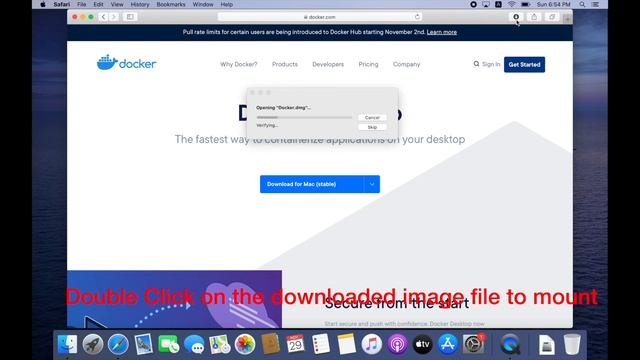The image size is (640, 360).
Task: Click the menu bar clock 'Sun 6:54 PM'
Action: pyautogui.click(x=553, y=4)
